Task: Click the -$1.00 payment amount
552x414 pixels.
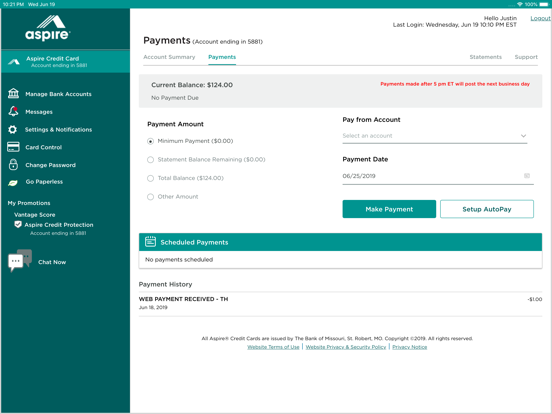Action: [535, 299]
